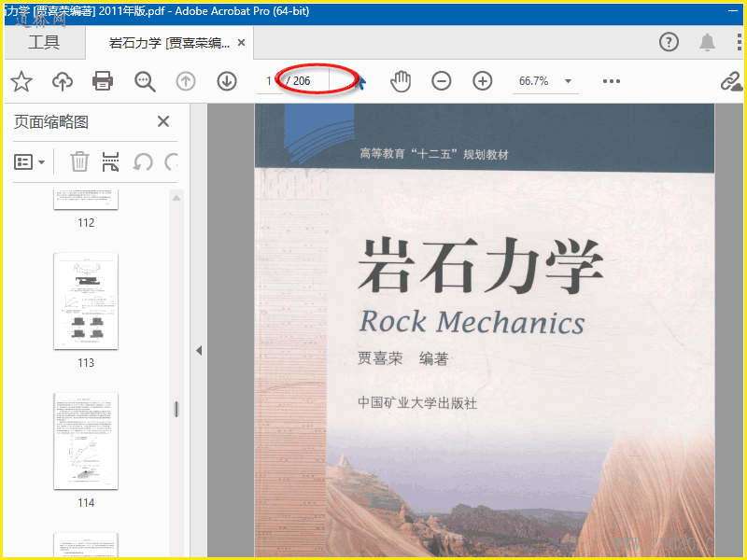Select page 112 thumbnail
Viewport: 747px width, 560px height.
(86, 200)
